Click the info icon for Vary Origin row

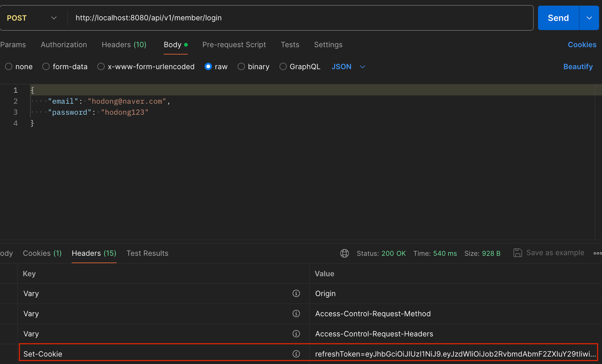[296, 293]
